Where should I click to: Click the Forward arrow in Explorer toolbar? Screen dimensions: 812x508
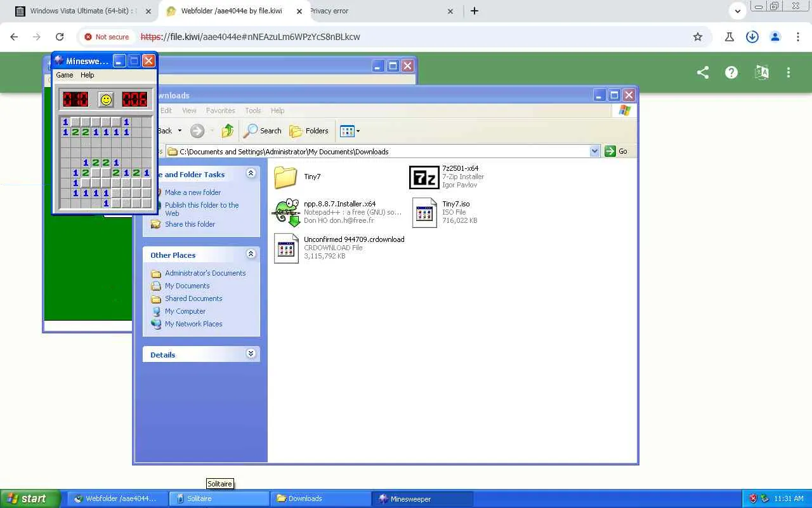point(197,131)
